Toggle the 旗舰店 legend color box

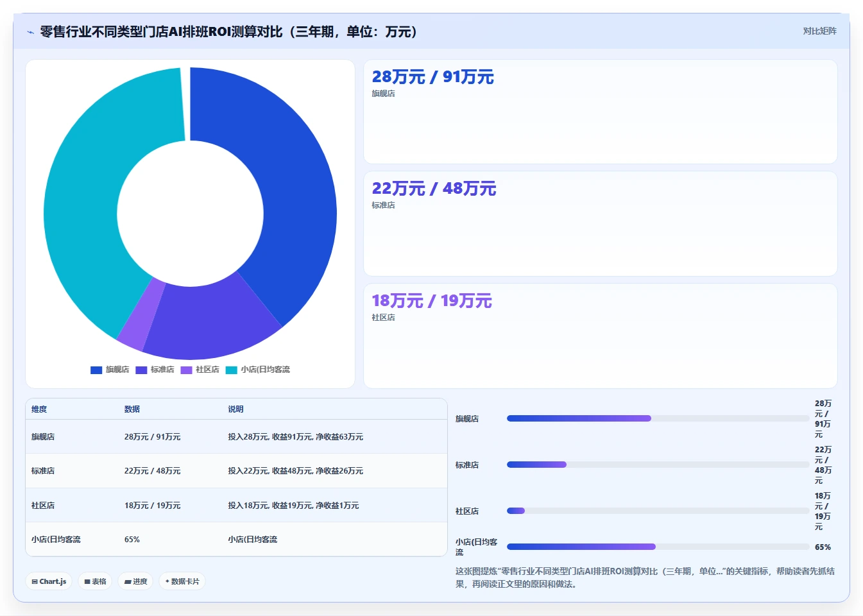click(96, 370)
